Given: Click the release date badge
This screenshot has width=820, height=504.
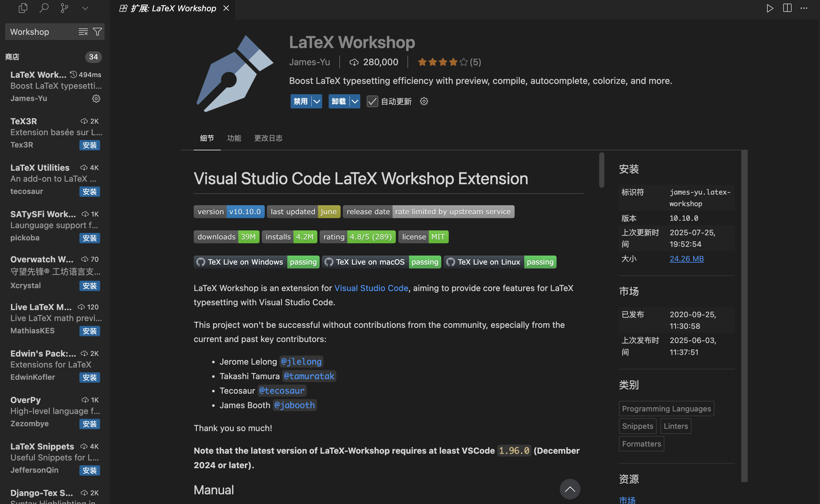Looking at the screenshot, I should click(x=428, y=212).
